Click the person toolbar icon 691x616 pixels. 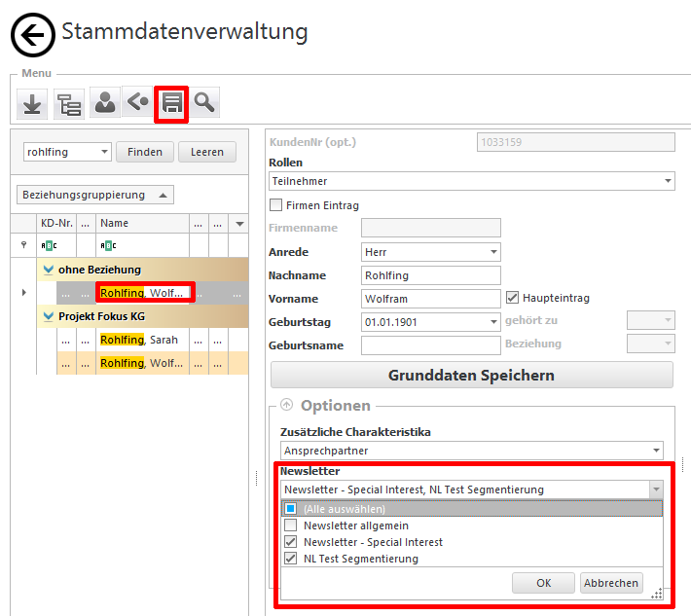point(105,102)
